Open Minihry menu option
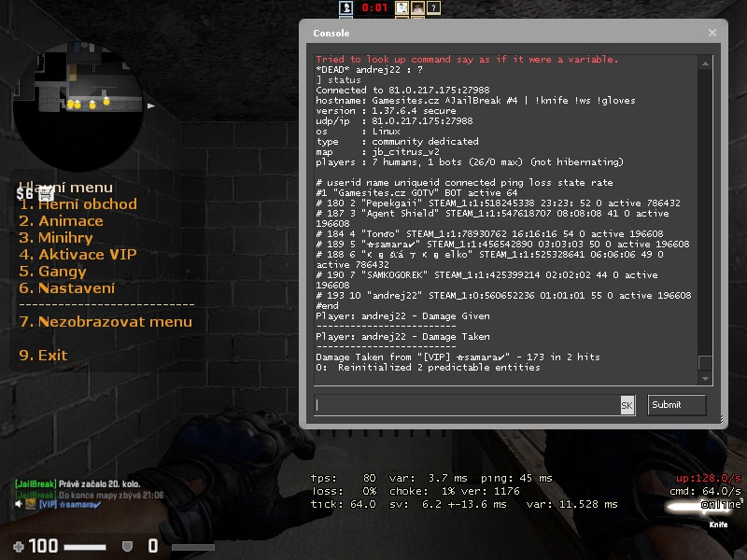Viewport: 747px width, 560px height. pyautogui.click(x=61, y=238)
